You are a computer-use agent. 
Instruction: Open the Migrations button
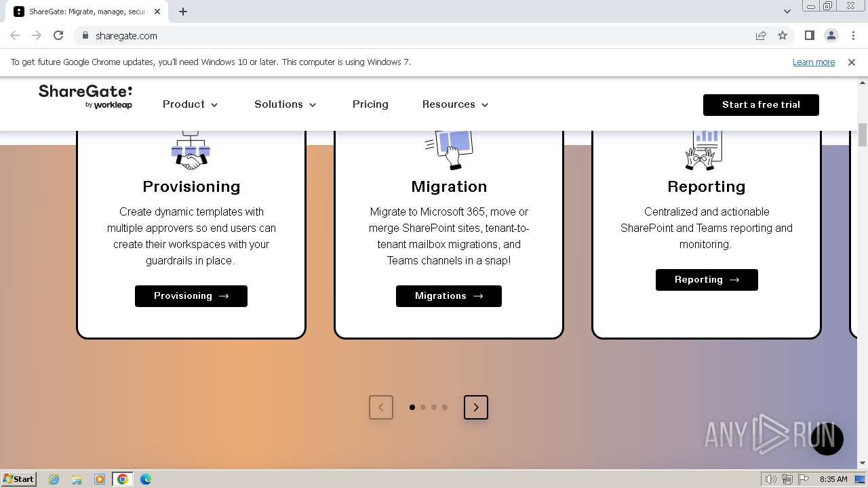pyautogui.click(x=449, y=296)
